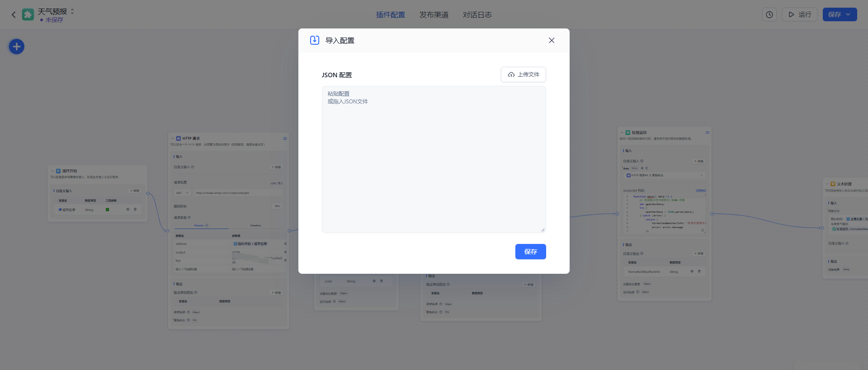This screenshot has height=370, width=868.
Task: Click the green 处理返回 node icon
Action: (x=627, y=133)
